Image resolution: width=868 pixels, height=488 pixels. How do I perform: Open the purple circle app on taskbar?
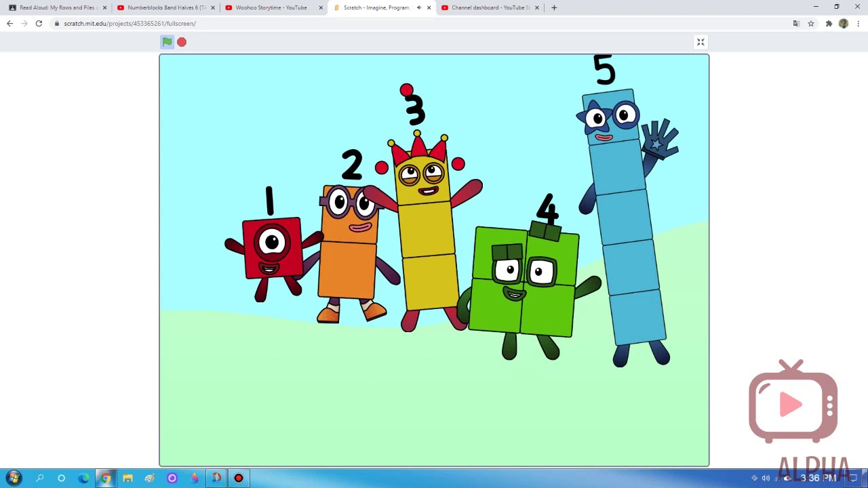[172, 478]
